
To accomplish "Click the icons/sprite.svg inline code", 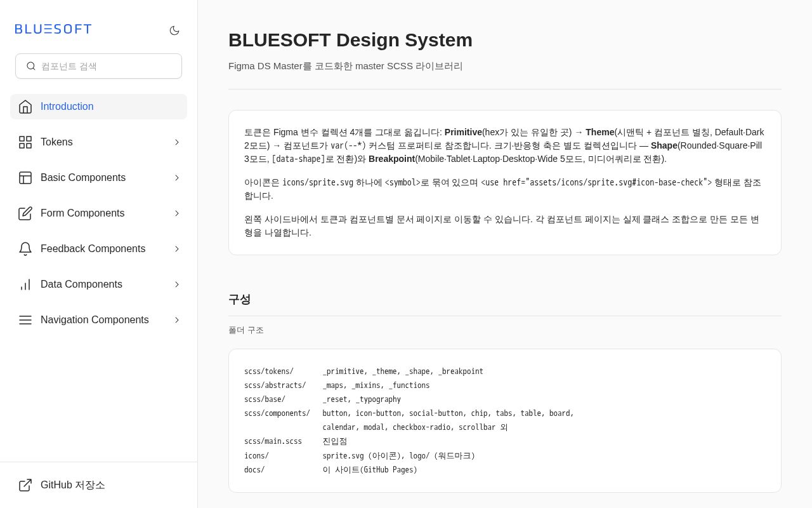I will (318, 183).
